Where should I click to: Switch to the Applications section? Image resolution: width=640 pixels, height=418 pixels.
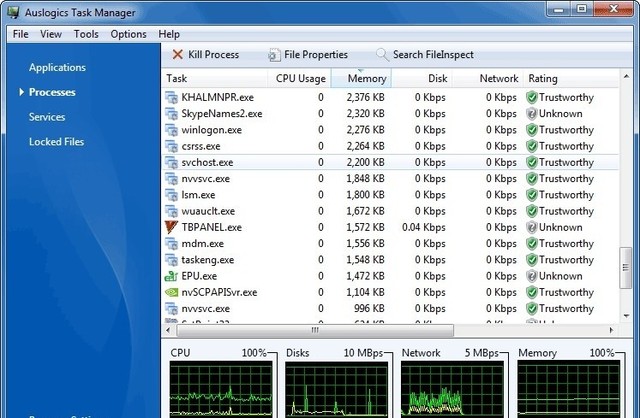[57, 67]
